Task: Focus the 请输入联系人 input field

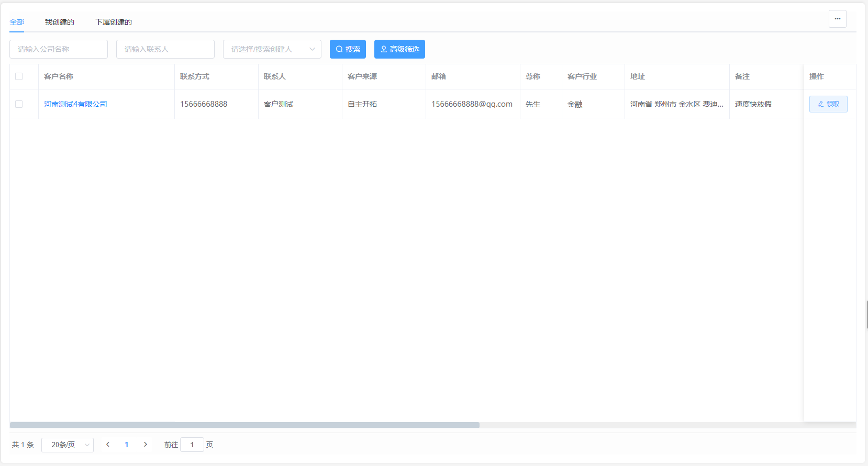Action: click(x=165, y=49)
